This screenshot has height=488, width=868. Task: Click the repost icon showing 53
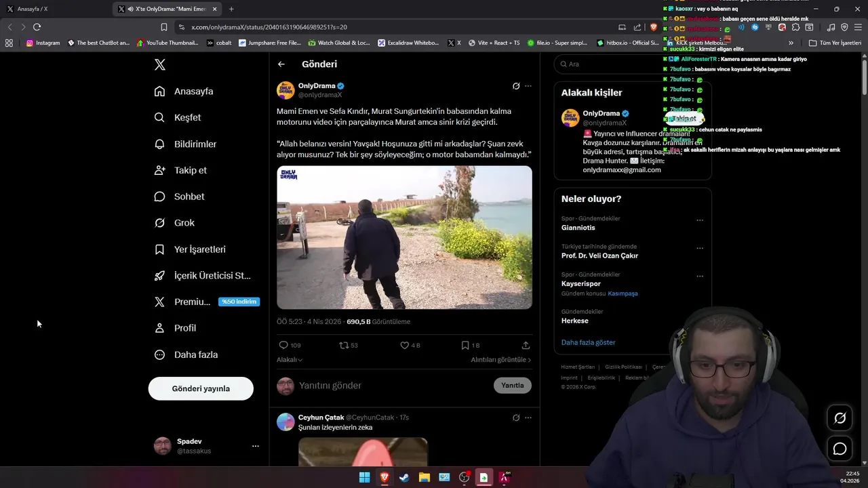coord(344,345)
